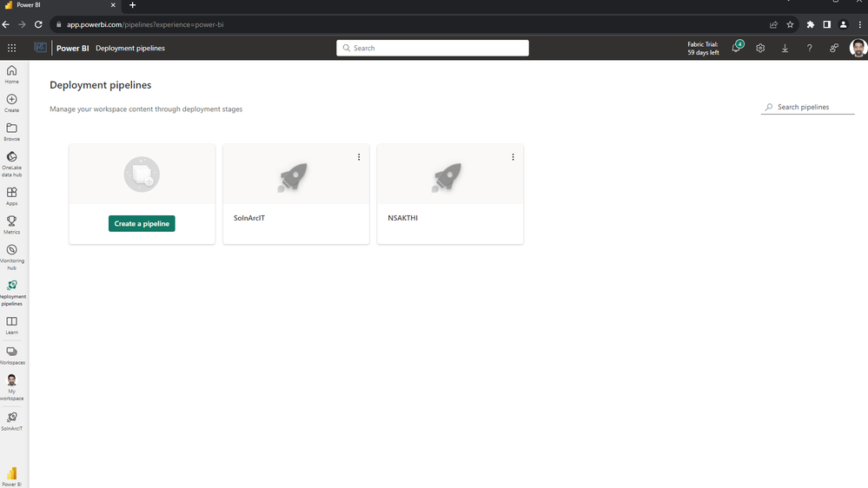Click the browser address bar URL

(145, 24)
